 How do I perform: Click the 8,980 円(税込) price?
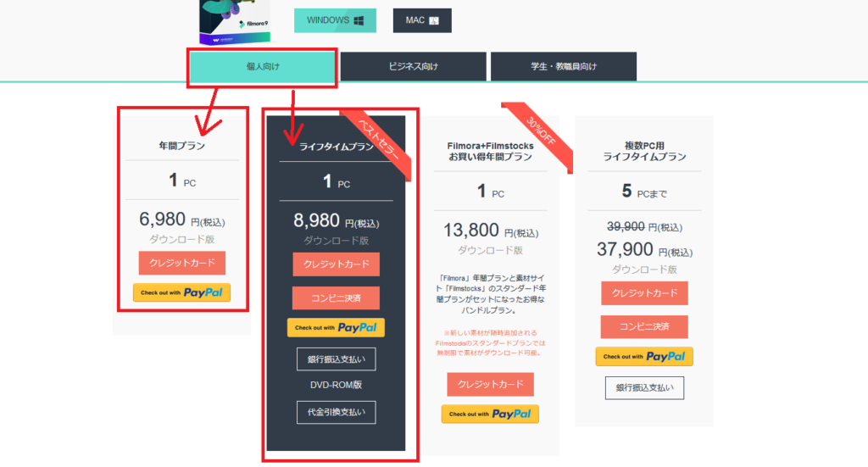point(336,220)
